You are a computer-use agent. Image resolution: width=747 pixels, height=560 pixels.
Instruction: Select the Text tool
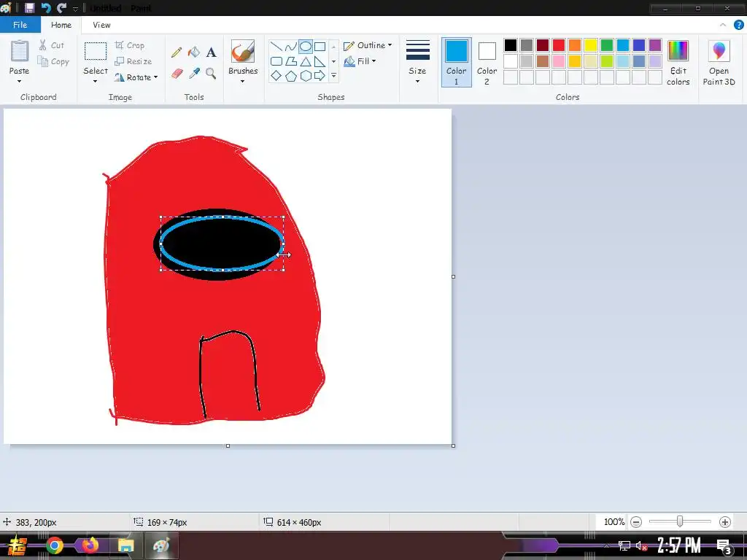tap(211, 52)
